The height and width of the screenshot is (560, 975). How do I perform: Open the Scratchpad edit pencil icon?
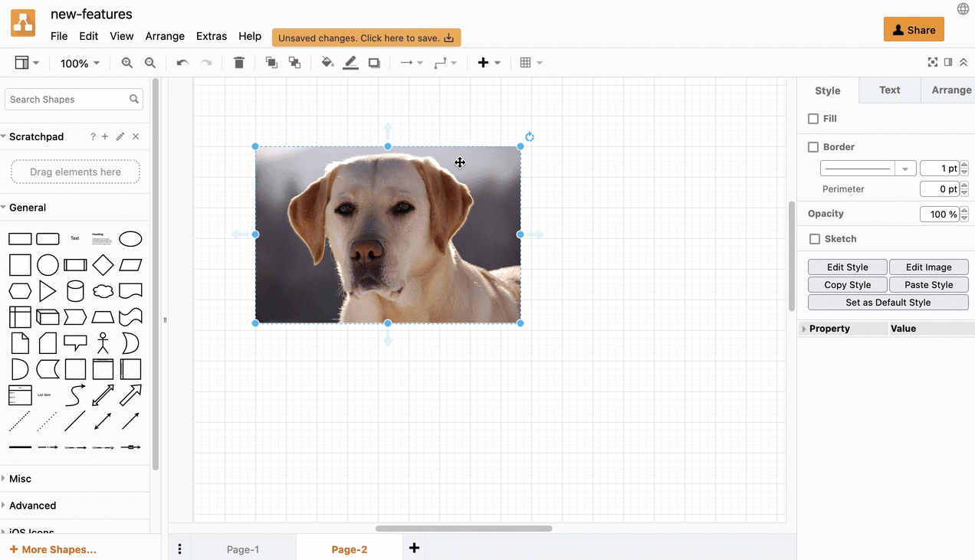pyautogui.click(x=120, y=136)
